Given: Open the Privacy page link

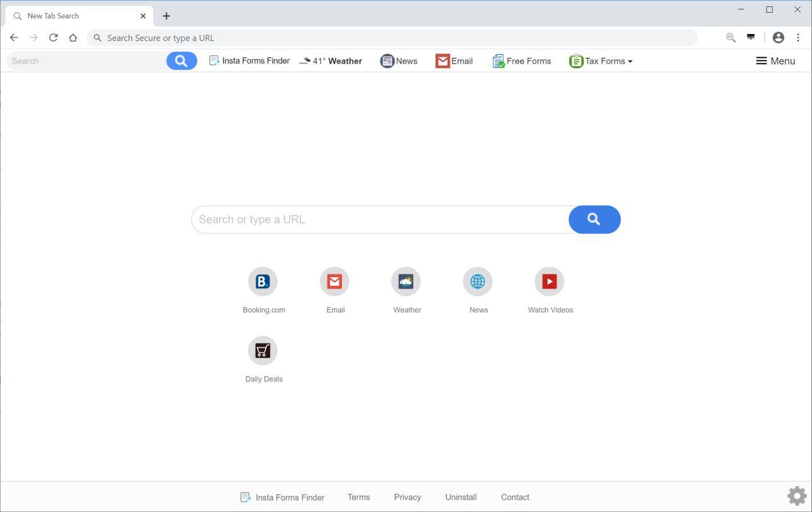Looking at the screenshot, I should point(407,497).
